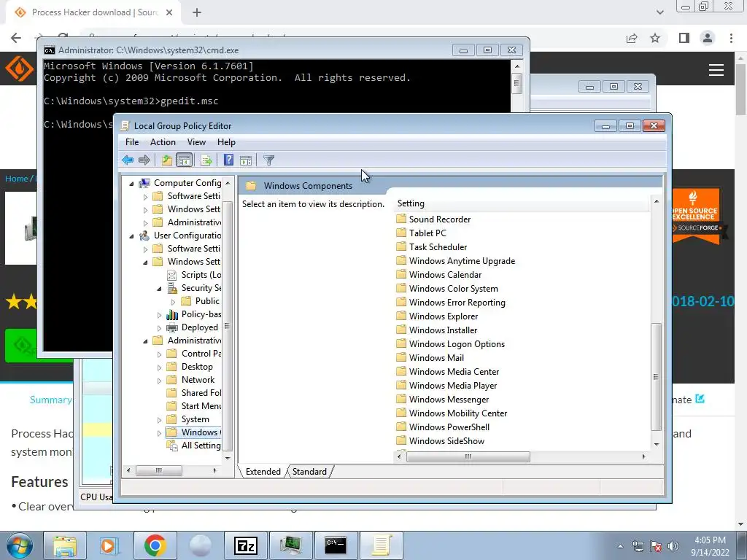Open Windows Explorer from the taskbar
Viewport: 747px width, 560px height.
65,545
